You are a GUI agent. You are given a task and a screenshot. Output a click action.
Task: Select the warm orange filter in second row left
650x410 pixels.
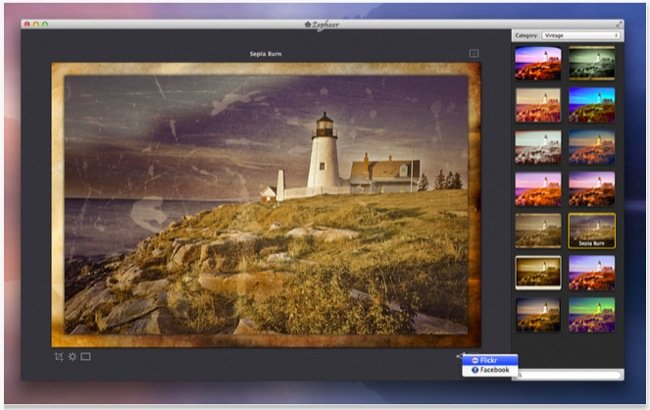pyautogui.click(x=538, y=104)
